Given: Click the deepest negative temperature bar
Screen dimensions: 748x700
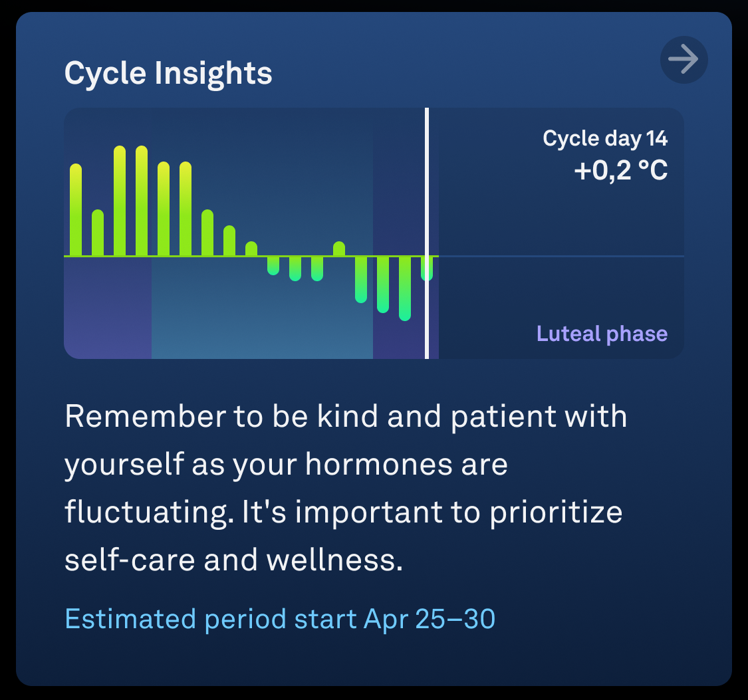Looking at the screenshot, I should (x=405, y=289).
